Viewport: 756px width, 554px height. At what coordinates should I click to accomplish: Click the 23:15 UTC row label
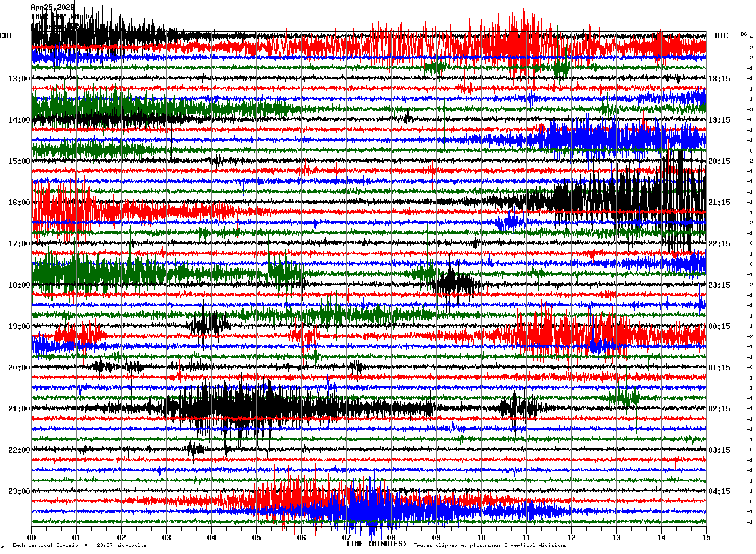[x=719, y=285]
